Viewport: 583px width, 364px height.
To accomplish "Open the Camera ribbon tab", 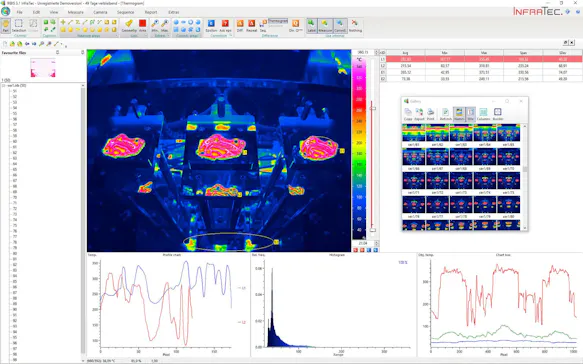I will pyautogui.click(x=100, y=12).
